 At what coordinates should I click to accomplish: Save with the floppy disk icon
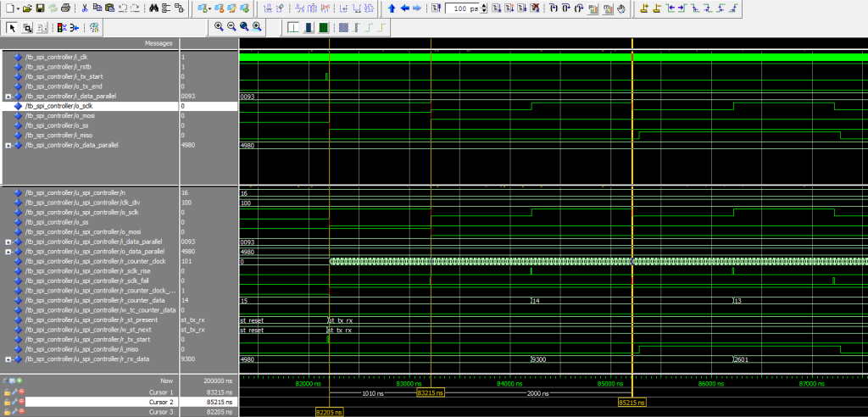click(40, 8)
